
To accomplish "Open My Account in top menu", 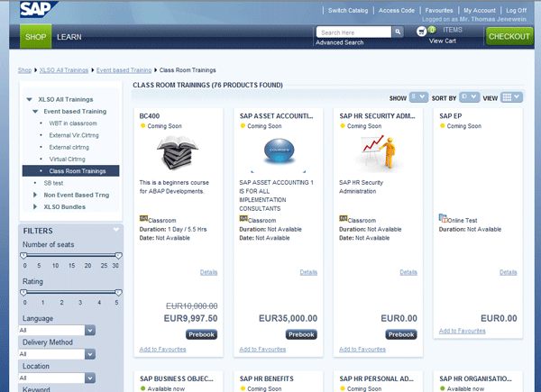I will pos(480,10).
